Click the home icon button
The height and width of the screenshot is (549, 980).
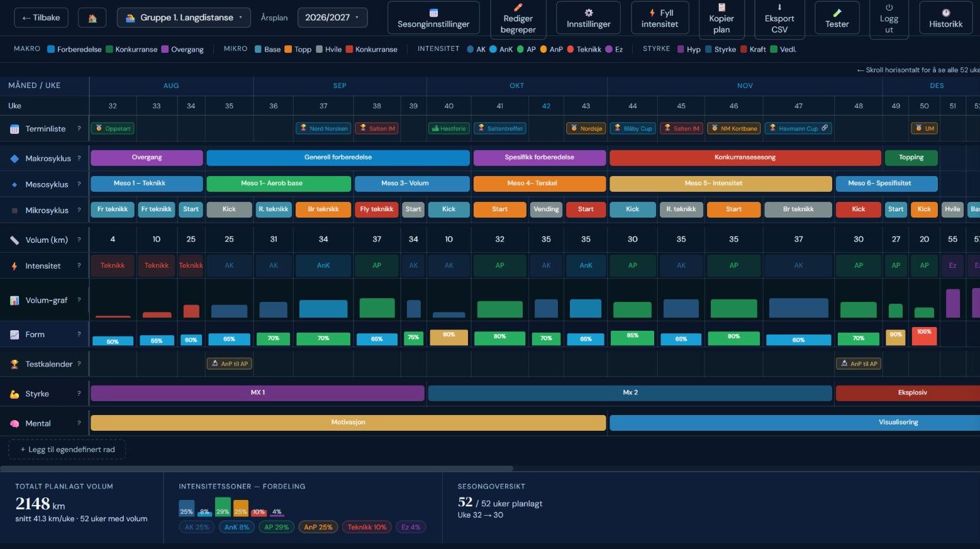[x=92, y=18]
